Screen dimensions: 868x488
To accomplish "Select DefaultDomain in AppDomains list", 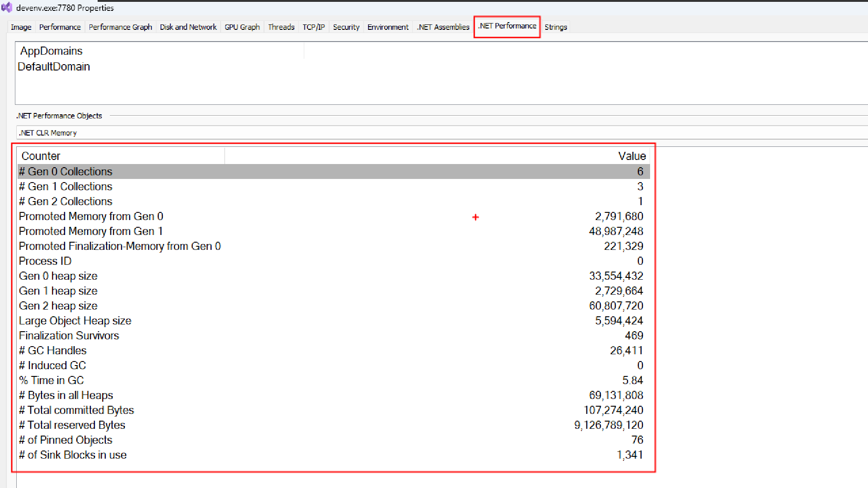I will [x=54, y=67].
